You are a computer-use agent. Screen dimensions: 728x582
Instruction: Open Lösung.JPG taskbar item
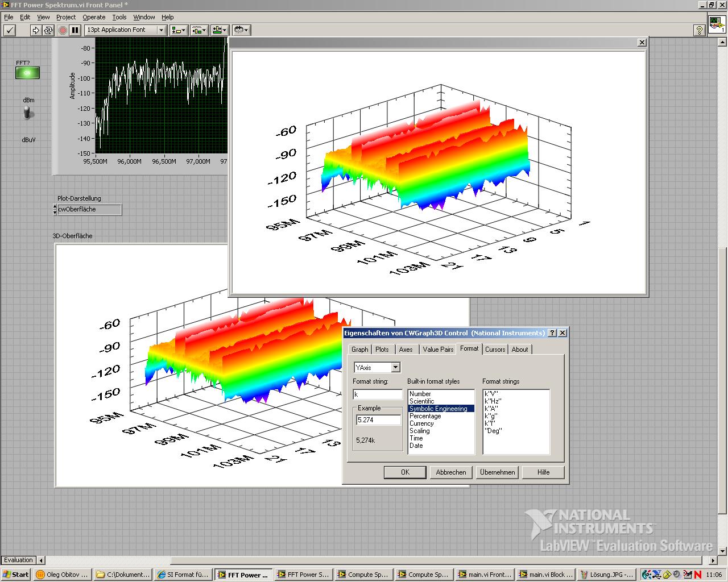(x=605, y=575)
